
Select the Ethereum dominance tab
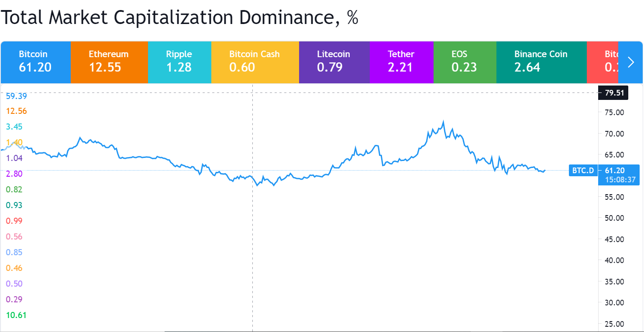(110, 62)
